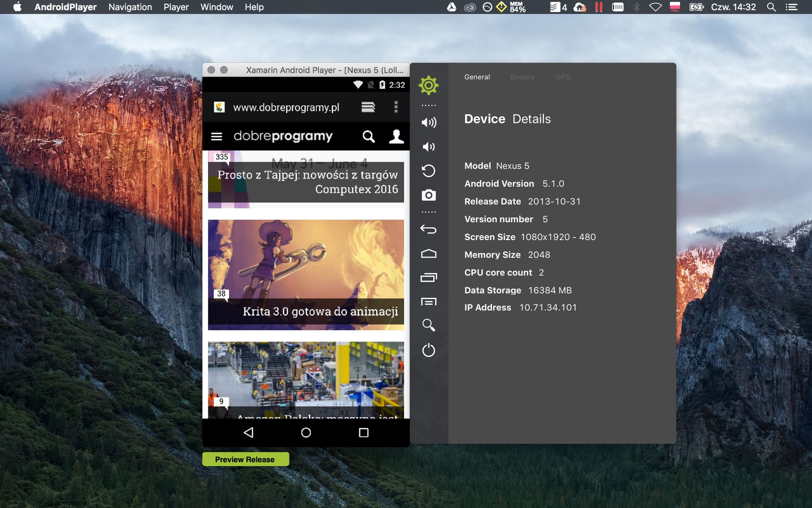Viewport: 812px width, 508px height.
Task: Open the Krita 3.0 article thumbnail
Action: click(x=306, y=275)
